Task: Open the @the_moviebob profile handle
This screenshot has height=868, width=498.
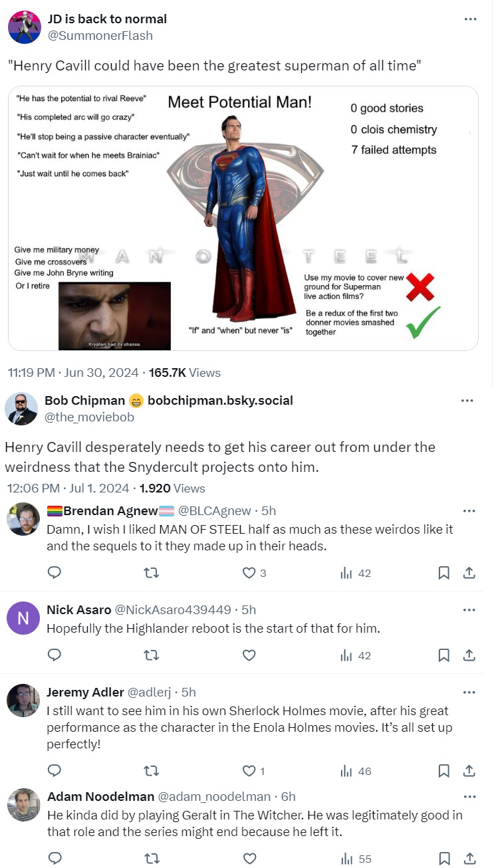Action: 89,417
